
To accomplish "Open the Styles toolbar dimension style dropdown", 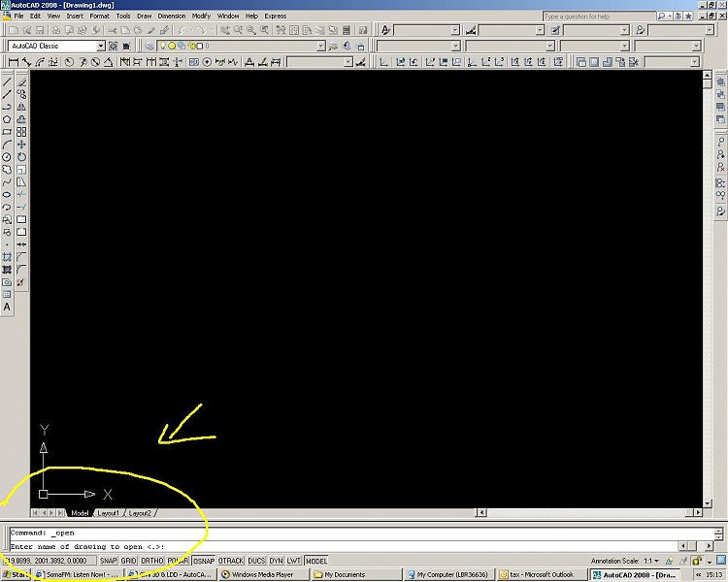I will click(540, 30).
